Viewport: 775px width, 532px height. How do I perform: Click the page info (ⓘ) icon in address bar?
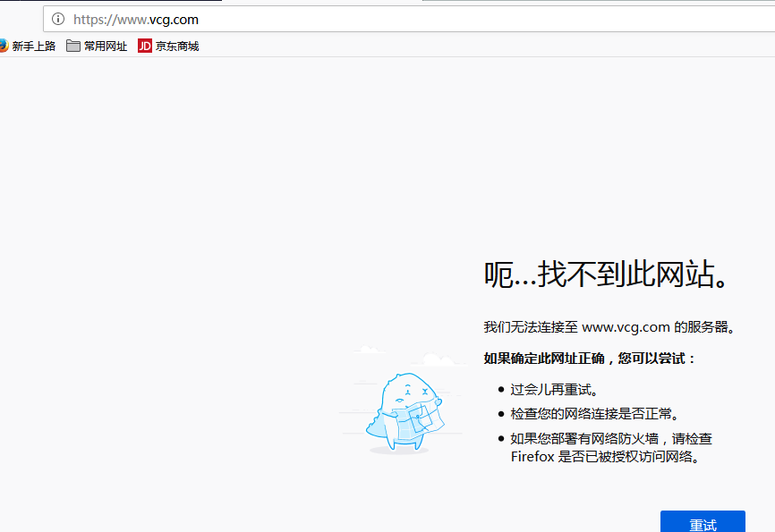point(57,19)
